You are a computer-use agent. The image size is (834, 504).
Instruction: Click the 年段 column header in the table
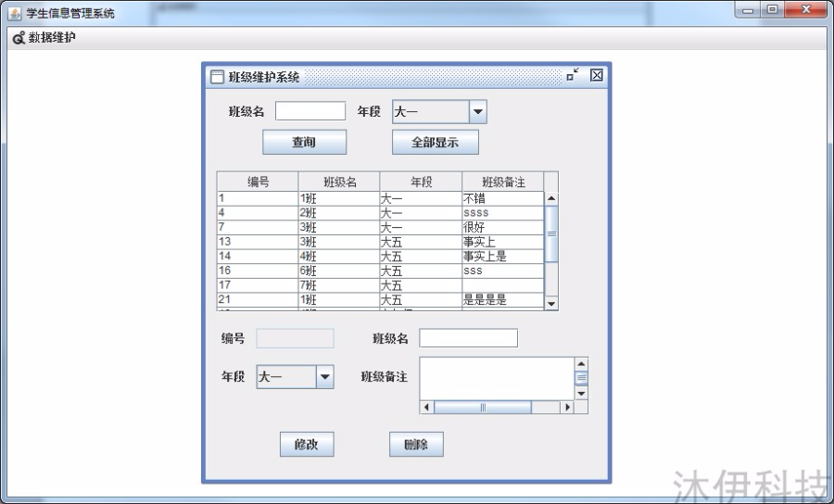point(422,182)
